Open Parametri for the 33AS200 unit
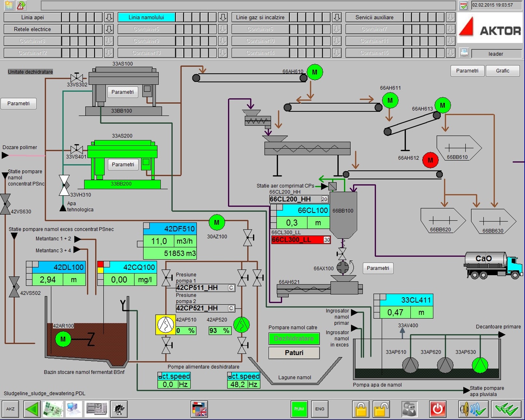 click(x=123, y=165)
